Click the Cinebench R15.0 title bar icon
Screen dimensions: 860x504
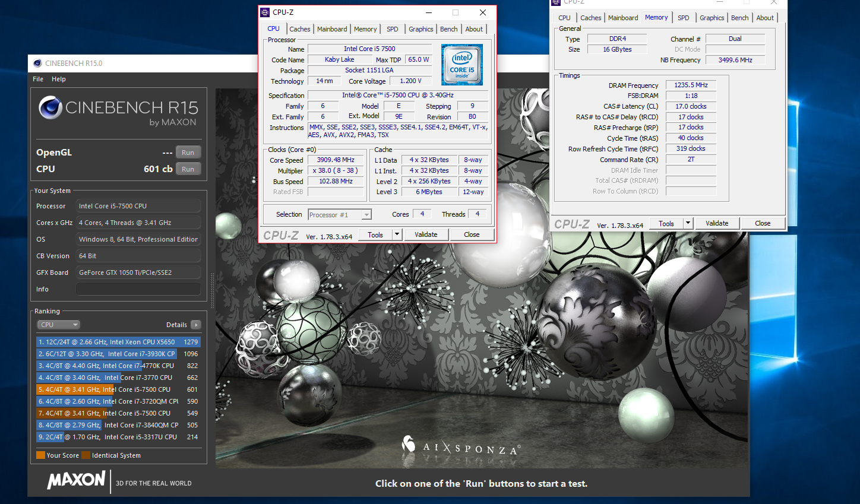38,63
